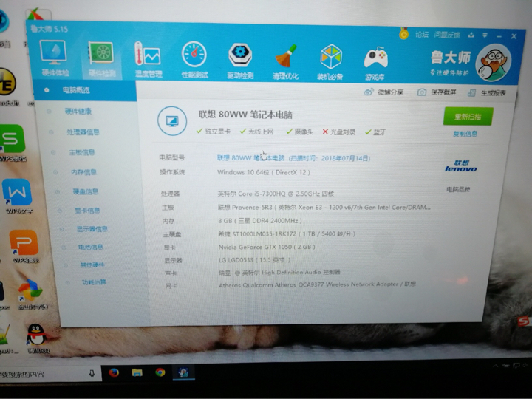Click 生成报表 to generate report
The image size is (532, 399).
(x=486, y=92)
